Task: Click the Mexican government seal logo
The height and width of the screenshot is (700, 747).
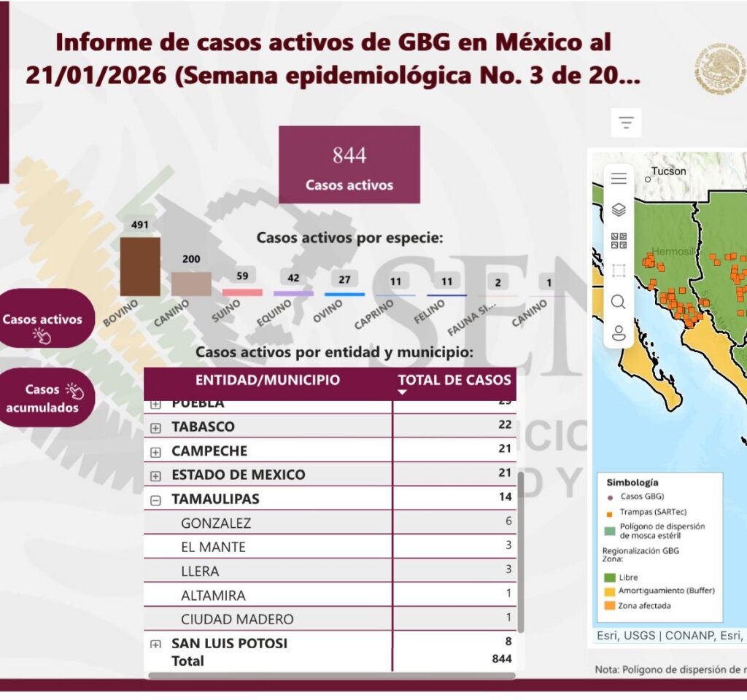Action: tap(719, 66)
